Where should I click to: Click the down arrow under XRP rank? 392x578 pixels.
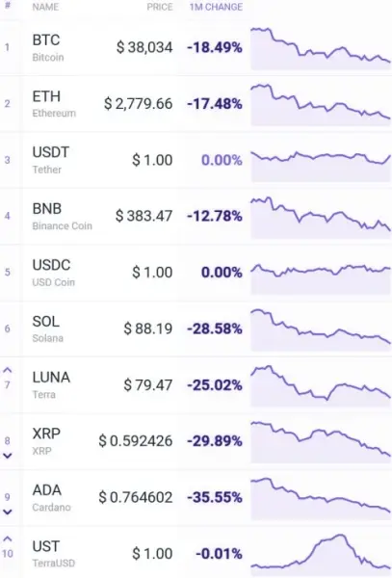click(8, 456)
